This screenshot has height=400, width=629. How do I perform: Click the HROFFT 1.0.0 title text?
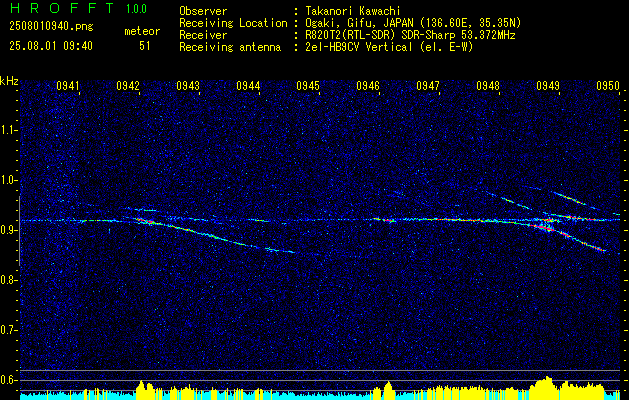tap(78, 8)
